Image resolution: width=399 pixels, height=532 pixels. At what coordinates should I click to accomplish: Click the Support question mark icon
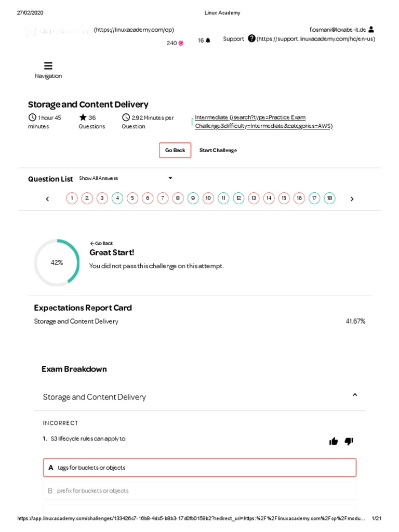(251, 38)
